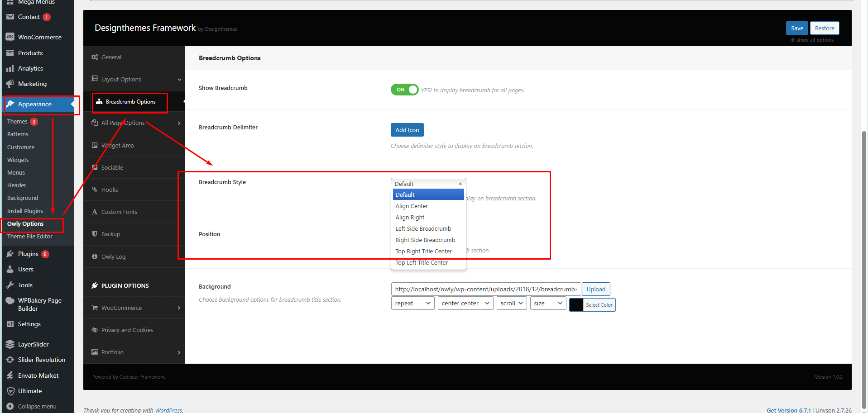The image size is (868, 413).
Task: Pick Right Side Breadcrumb option
Action: 428,240
